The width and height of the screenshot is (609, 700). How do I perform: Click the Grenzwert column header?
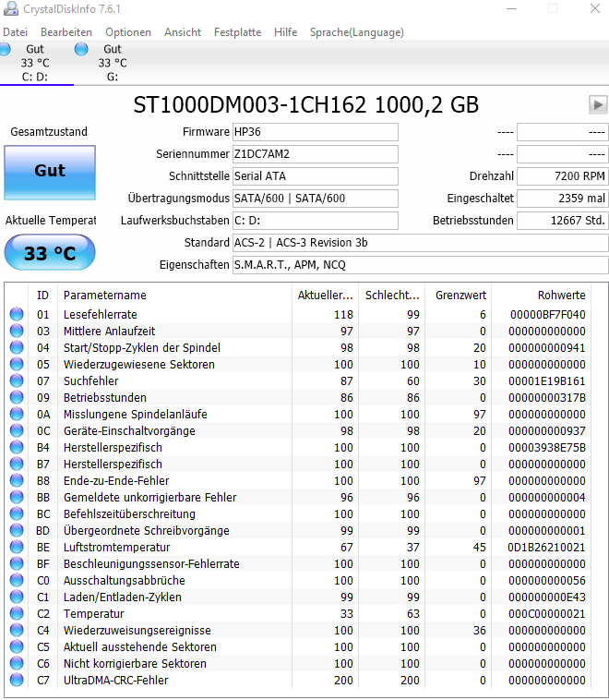459,296
